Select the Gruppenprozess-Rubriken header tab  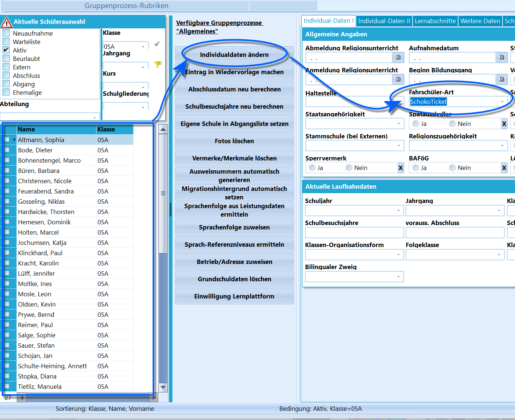(x=126, y=6)
